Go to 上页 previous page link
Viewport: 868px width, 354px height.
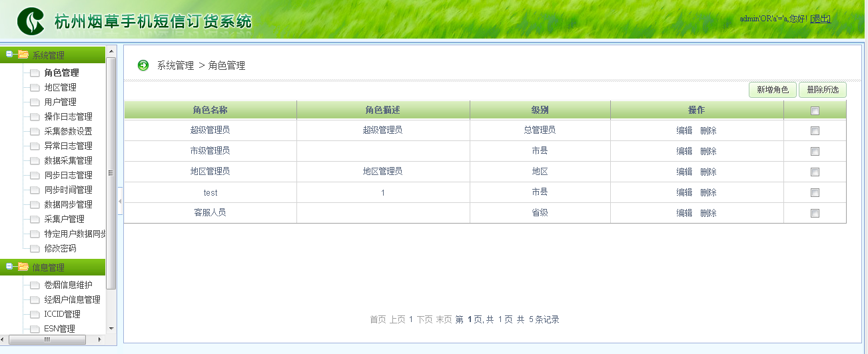[397, 320]
